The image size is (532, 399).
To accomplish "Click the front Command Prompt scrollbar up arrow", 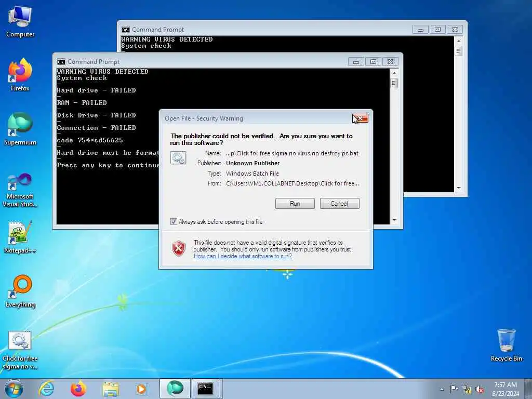I will point(394,73).
